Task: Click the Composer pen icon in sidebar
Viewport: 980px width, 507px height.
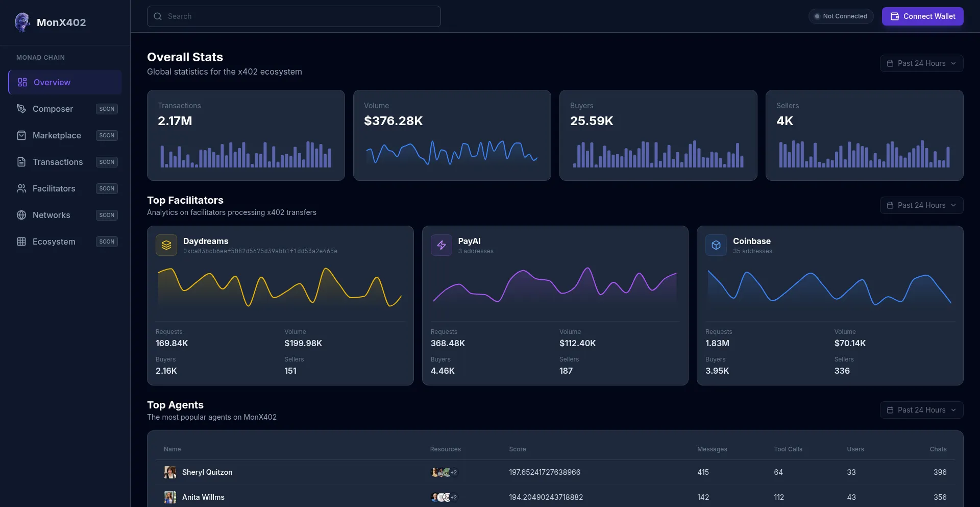Action: pyautogui.click(x=21, y=109)
